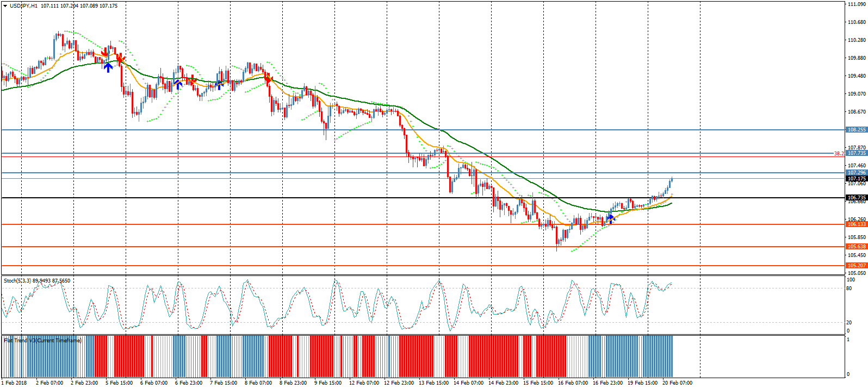Click the blue up arrow near 16 Feb 23:00

point(611,218)
